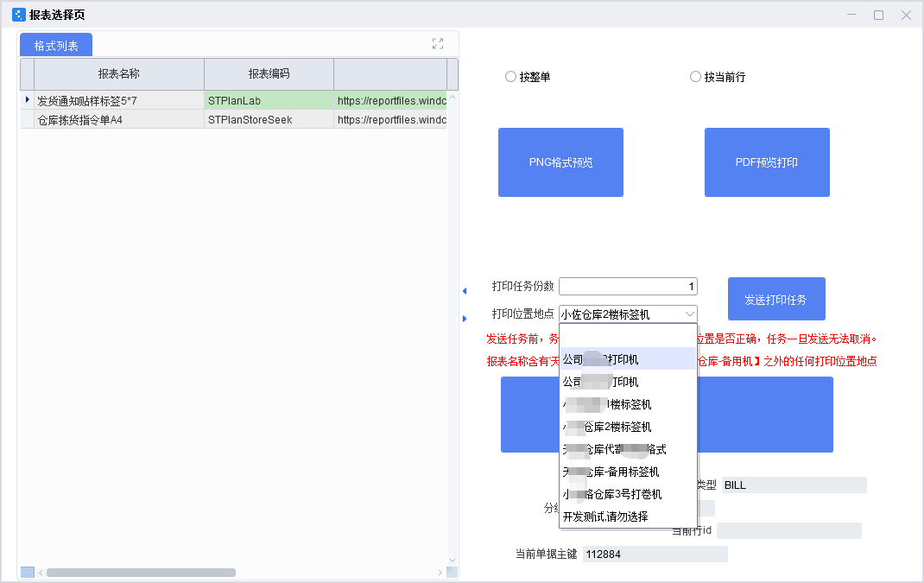This screenshot has width=924, height=583.
Task: Click the STPlanLab code cell
Action: (269, 100)
